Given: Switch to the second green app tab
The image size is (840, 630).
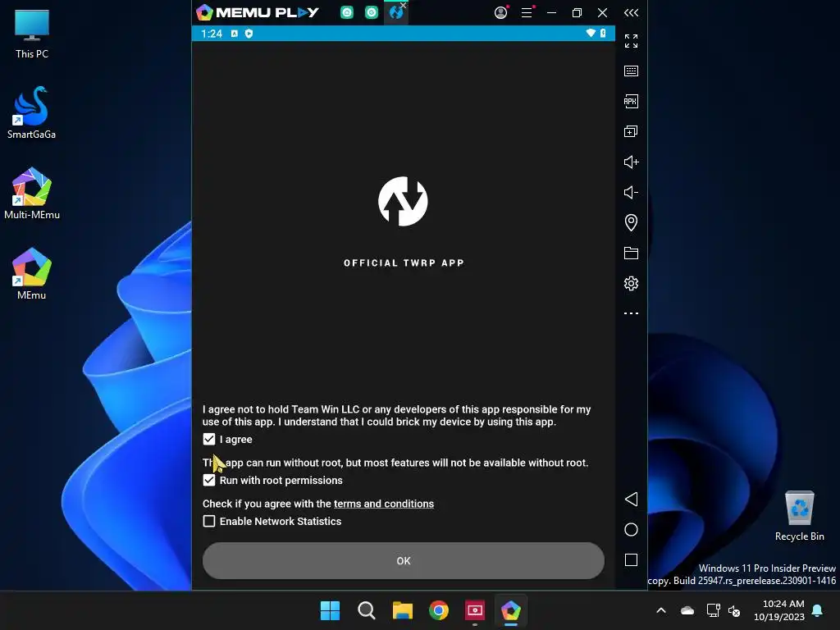Looking at the screenshot, I should coord(372,12).
